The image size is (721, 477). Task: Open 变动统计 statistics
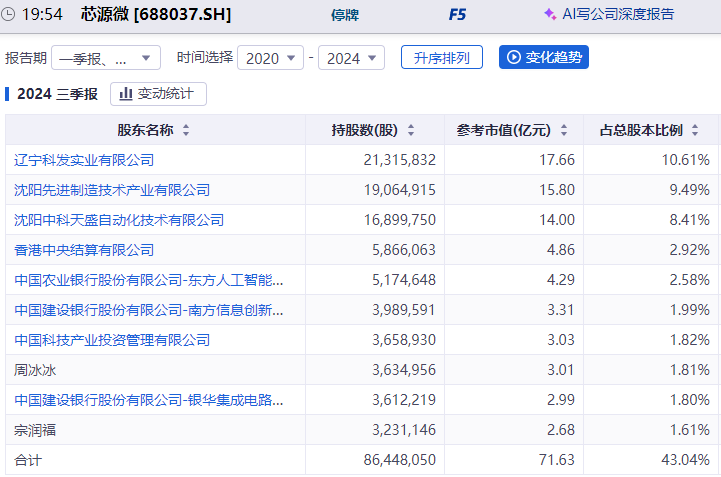pyautogui.click(x=158, y=94)
